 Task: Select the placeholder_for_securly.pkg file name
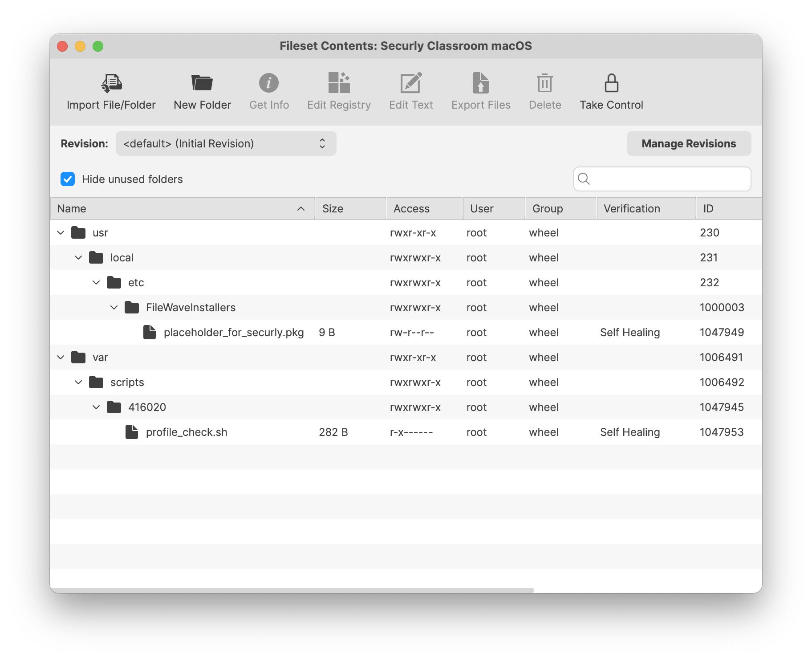[x=234, y=333]
